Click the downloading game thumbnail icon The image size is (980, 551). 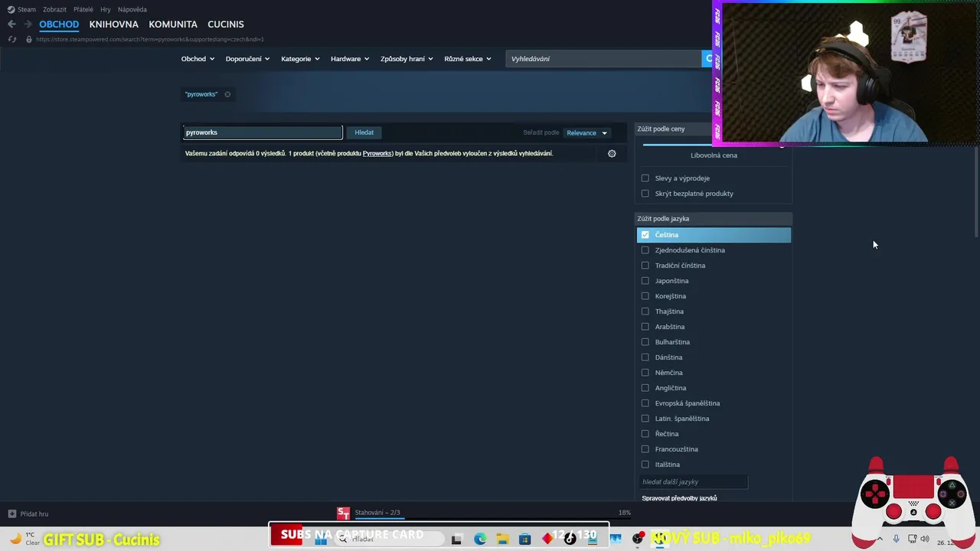tap(343, 514)
